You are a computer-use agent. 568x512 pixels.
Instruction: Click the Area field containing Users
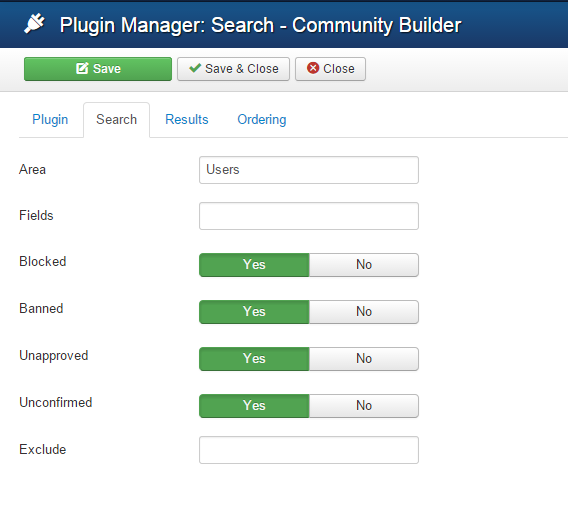click(x=309, y=170)
